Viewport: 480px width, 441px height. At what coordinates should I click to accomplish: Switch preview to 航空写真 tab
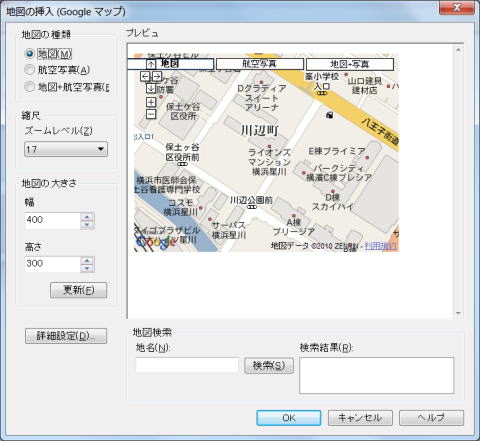[x=260, y=64]
